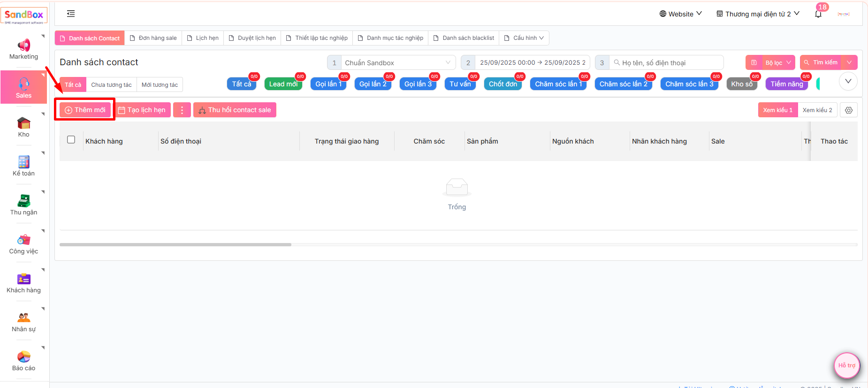868x388 pixels.
Task: Open the Marketing module in sidebar
Action: [x=23, y=49]
